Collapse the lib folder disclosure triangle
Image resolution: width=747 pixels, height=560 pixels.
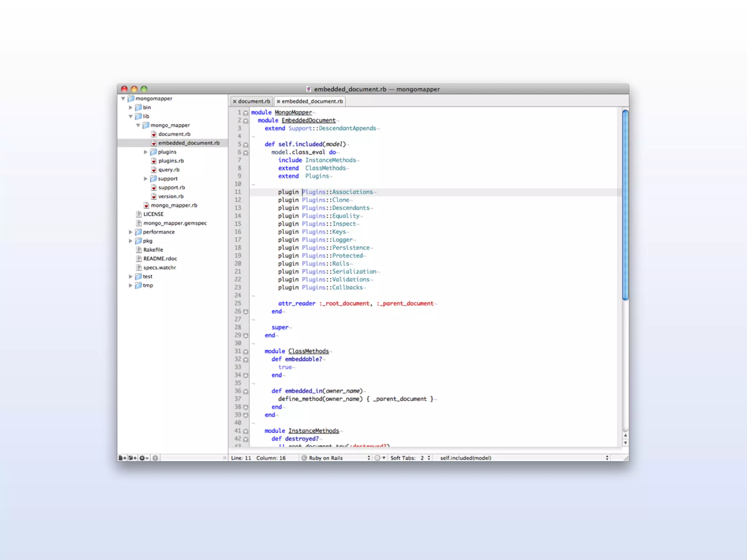(131, 116)
